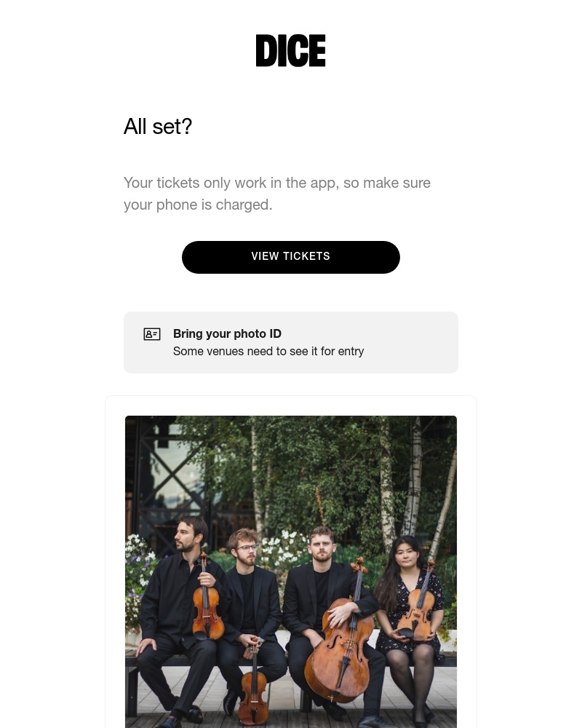Screen dimensions: 582x728
Task: Click the ticket reminder paragraph text
Action: [276, 194]
